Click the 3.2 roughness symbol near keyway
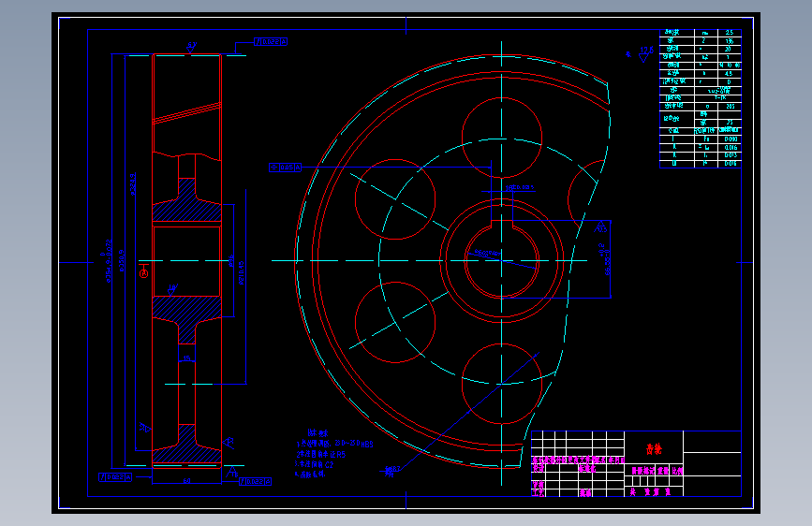 (x=600, y=226)
